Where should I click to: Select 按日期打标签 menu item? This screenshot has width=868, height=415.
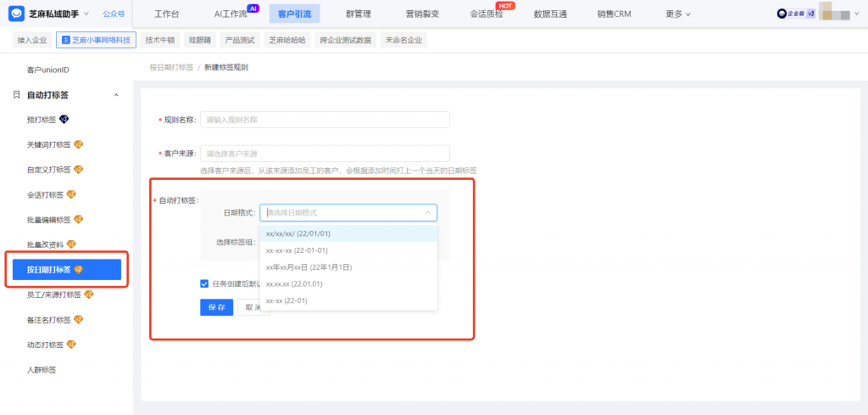tap(67, 270)
